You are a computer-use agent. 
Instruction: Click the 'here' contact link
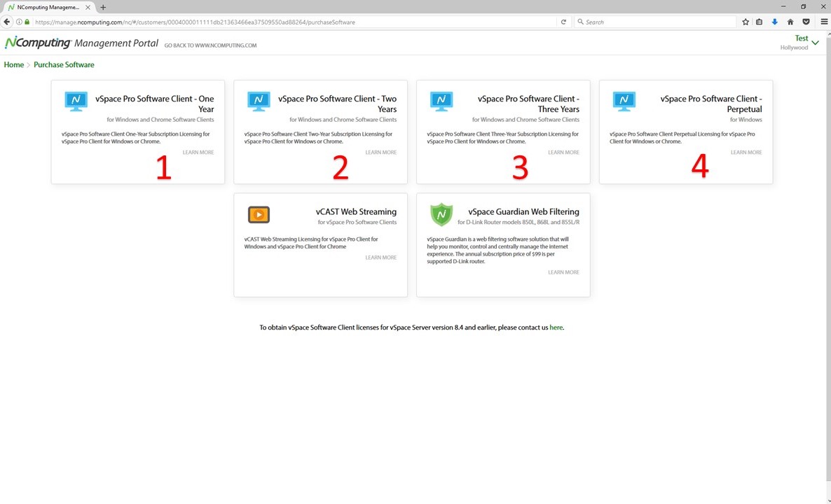click(x=556, y=328)
